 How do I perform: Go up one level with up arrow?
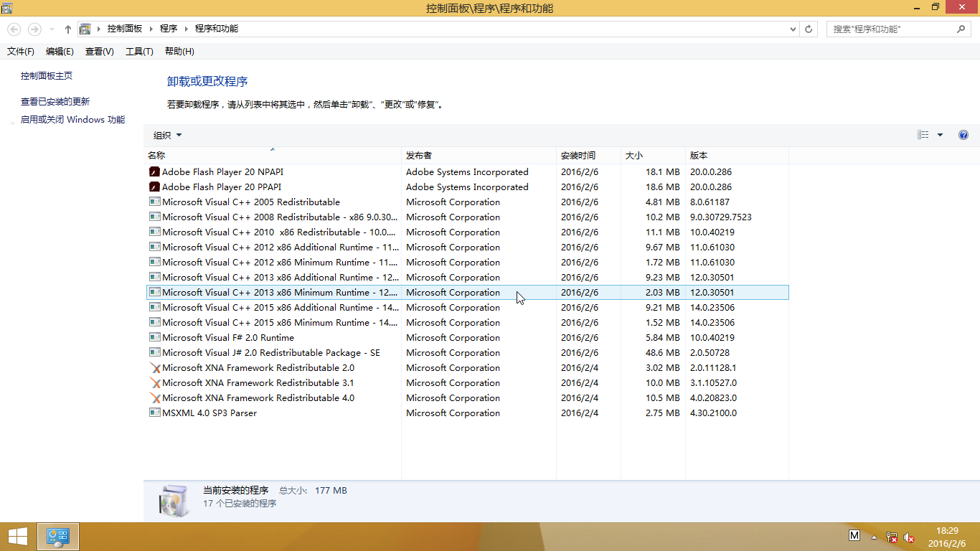[x=68, y=29]
